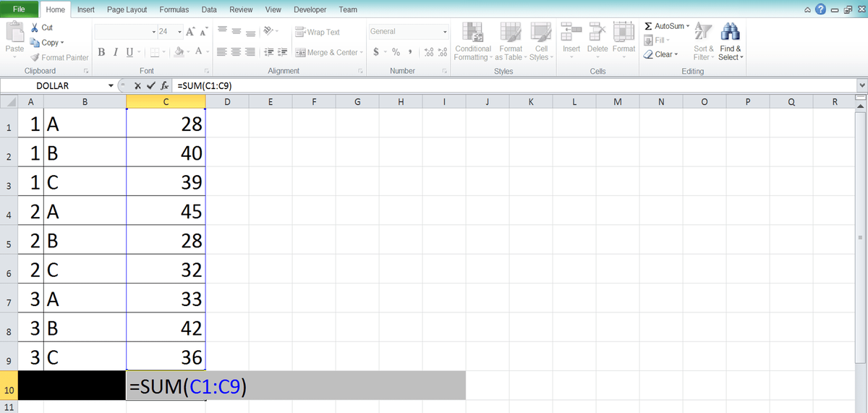Click the Merge & Center button
This screenshot has width=868, height=413.
327,52
